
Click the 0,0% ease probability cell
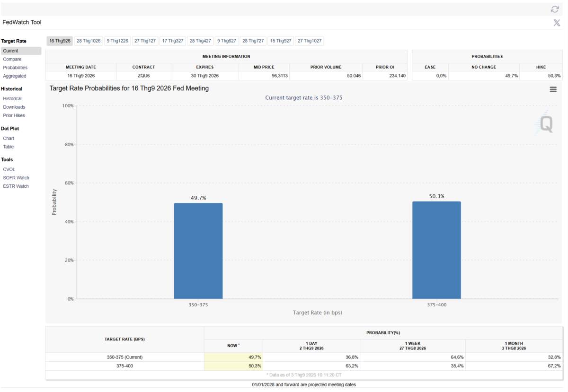click(430, 76)
